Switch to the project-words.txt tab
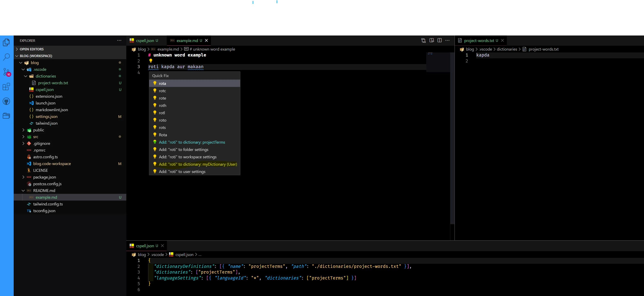 point(480,40)
